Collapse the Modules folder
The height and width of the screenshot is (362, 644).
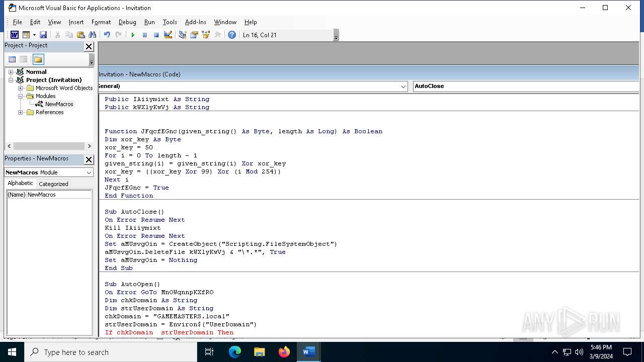click(21, 96)
